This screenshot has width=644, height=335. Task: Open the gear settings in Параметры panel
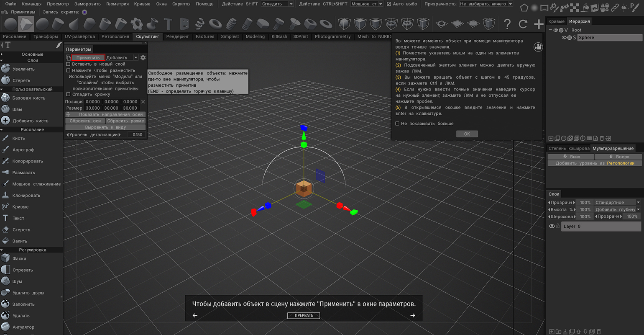click(x=143, y=57)
